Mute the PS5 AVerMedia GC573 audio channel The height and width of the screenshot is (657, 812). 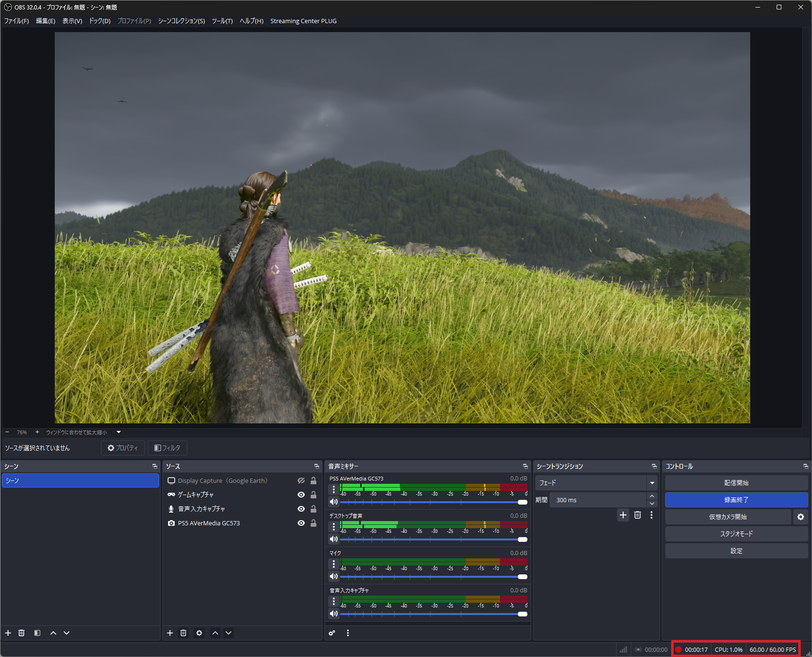pos(334,502)
